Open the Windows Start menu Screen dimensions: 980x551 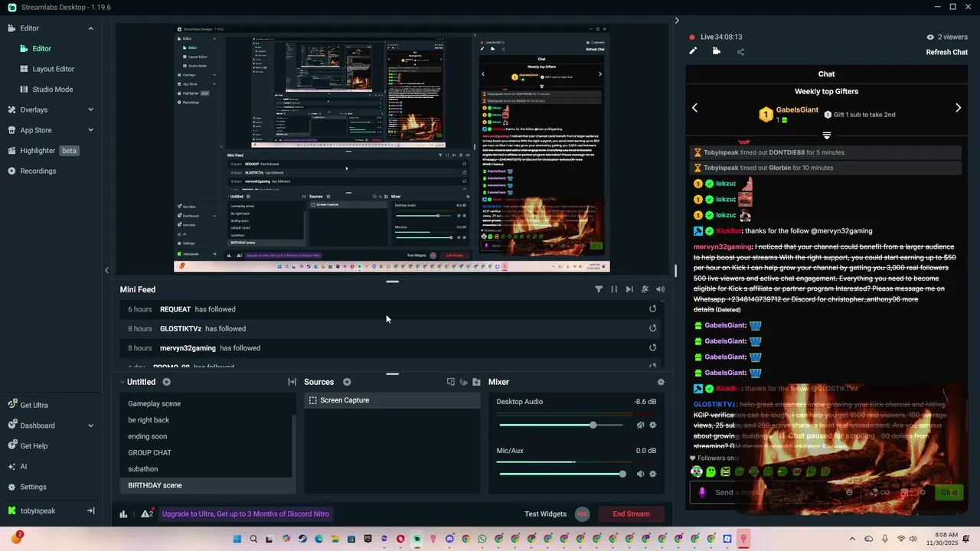[237, 539]
